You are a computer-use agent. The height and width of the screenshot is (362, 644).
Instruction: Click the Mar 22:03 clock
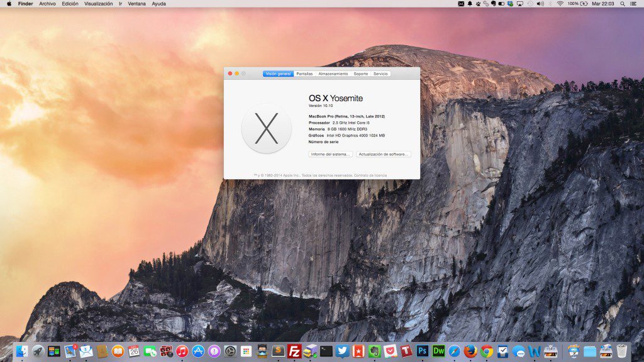[x=603, y=4]
